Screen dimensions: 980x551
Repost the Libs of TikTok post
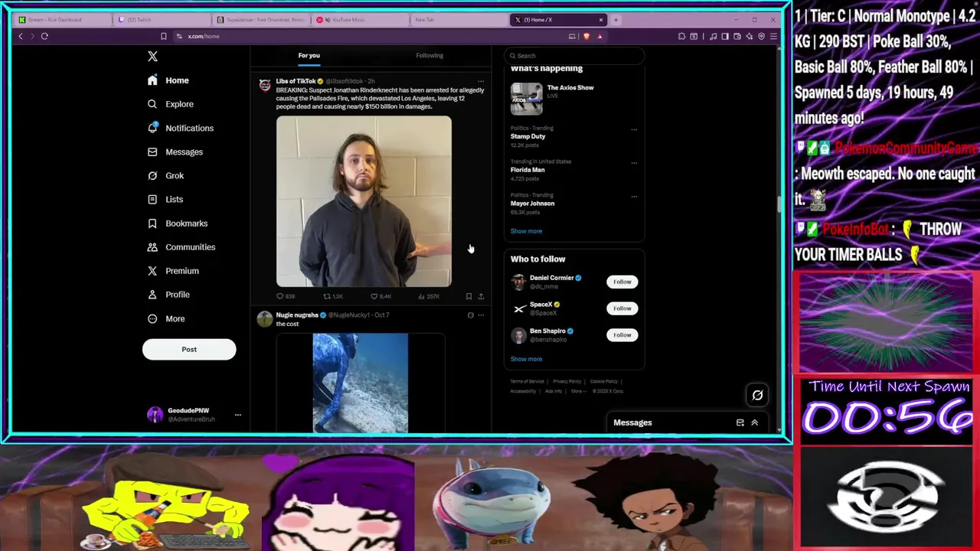(x=332, y=296)
